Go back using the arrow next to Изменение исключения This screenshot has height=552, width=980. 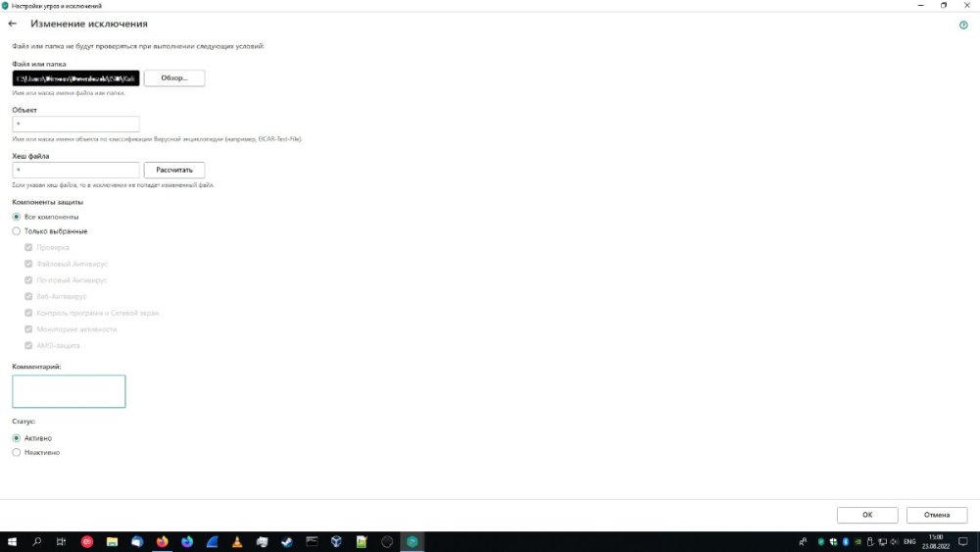click(x=13, y=24)
